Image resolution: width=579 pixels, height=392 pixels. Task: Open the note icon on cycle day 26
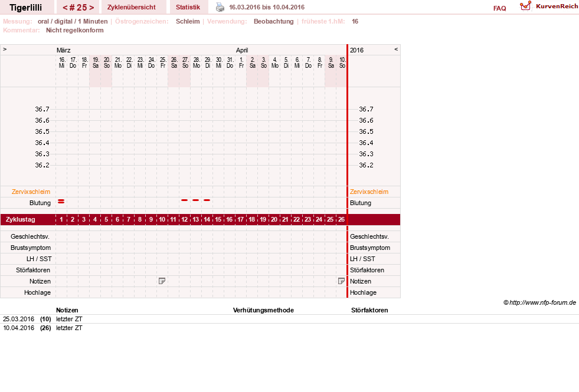[x=341, y=281]
